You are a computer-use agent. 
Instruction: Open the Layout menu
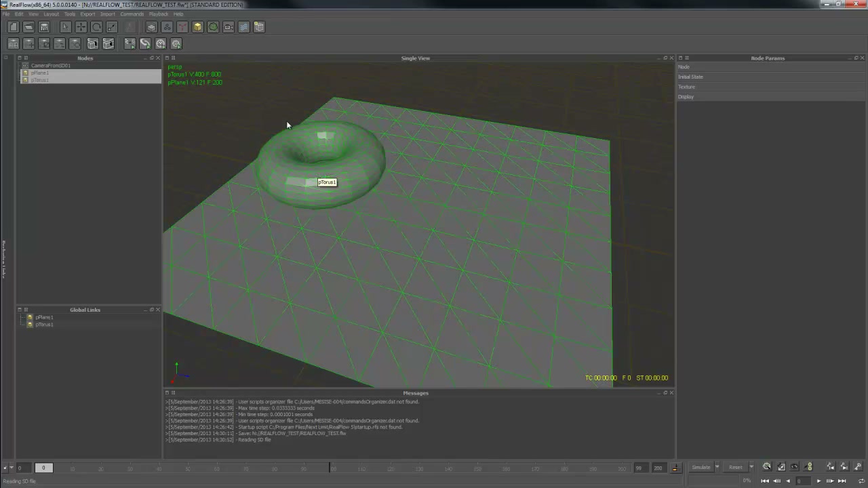[x=51, y=14]
